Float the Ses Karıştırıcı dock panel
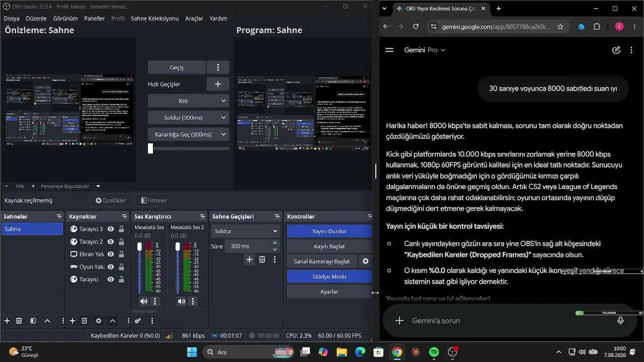Image resolution: width=644 pixels, height=362 pixels. (x=202, y=217)
